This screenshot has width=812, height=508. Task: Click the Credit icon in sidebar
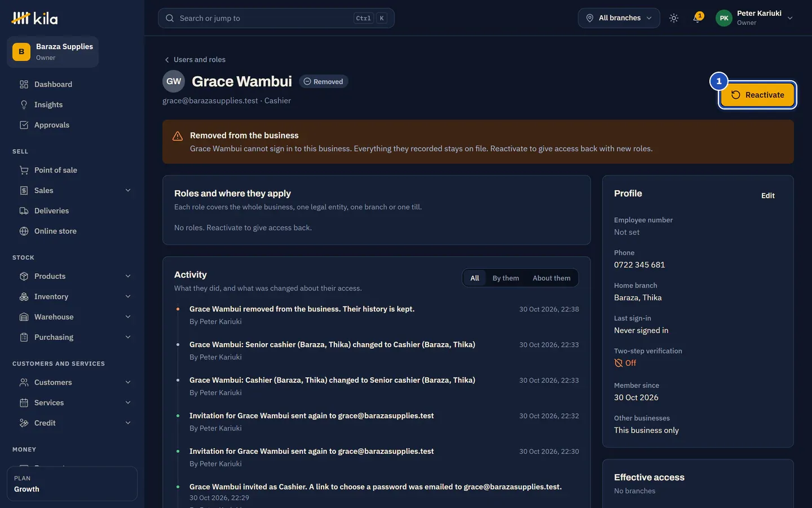coord(24,423)
